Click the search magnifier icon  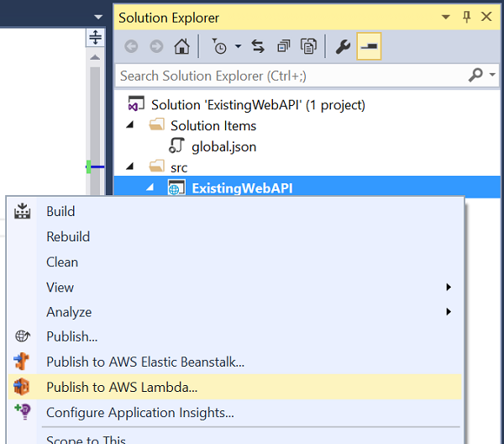[475, 75]
